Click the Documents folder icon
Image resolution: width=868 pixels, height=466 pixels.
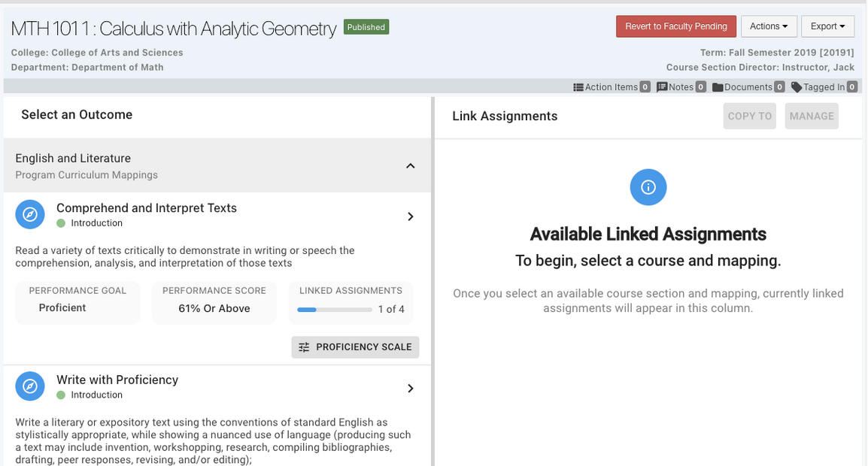pos(718,87)
